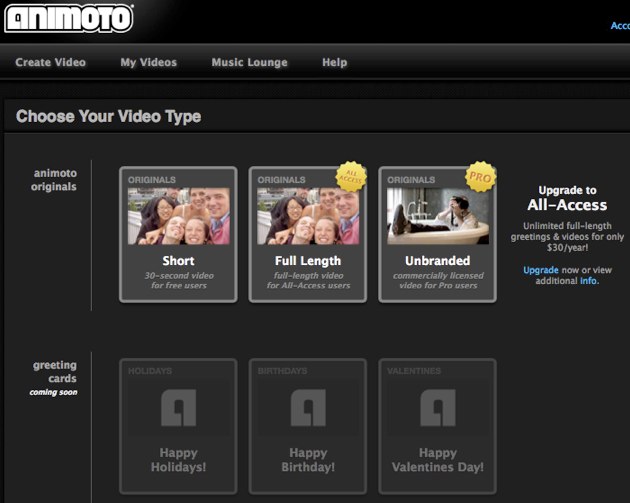The image size is (630, 503).
Task: Click the 'HOLIDAYS' label on greeting card
Action: click(150, 371)
